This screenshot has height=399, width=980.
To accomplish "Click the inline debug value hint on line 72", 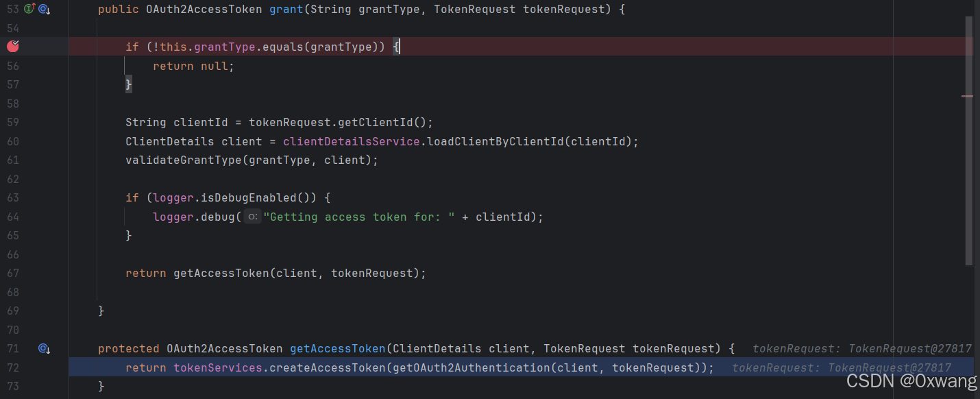I will [x=842, y=367].
